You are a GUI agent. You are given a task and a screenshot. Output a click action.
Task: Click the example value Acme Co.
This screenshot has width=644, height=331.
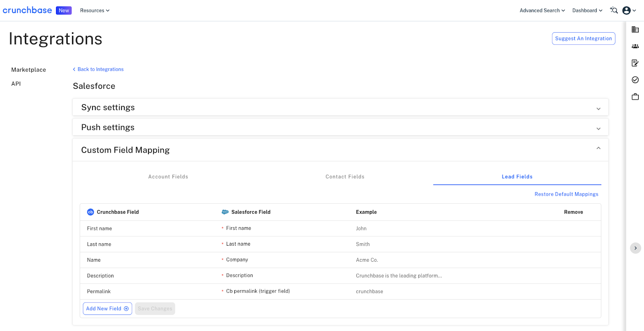(367, 260)
